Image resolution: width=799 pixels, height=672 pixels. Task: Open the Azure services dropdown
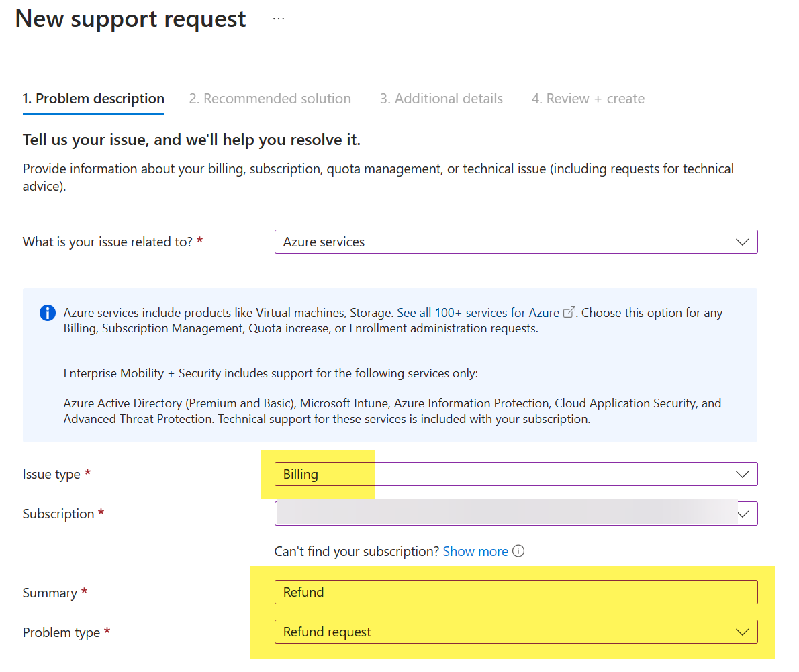pos(516,242)
